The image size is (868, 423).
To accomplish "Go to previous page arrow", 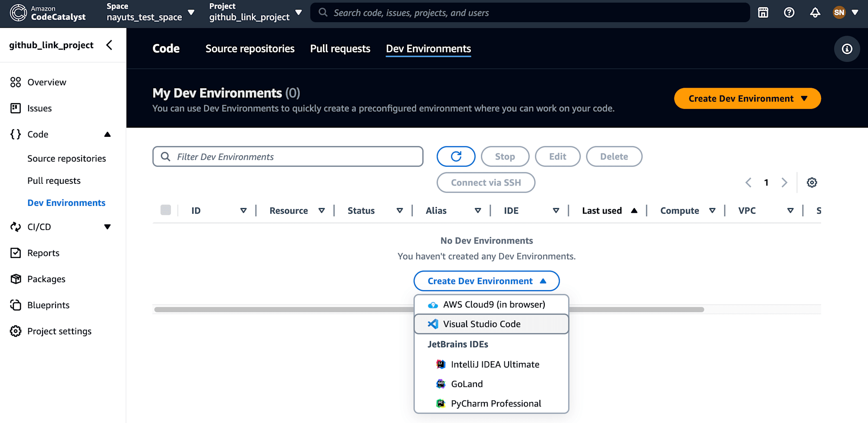I will point(748,182).
